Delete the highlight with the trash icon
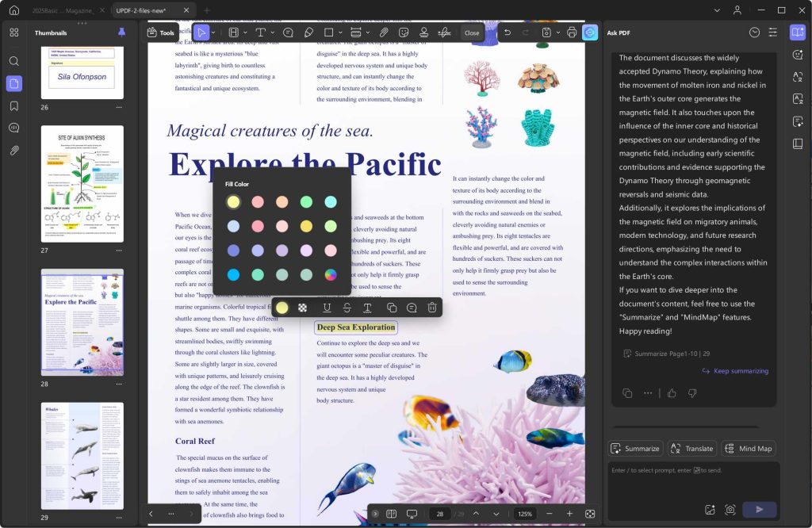This screenshot has width=812, height=528. click(x=431, y=308)
